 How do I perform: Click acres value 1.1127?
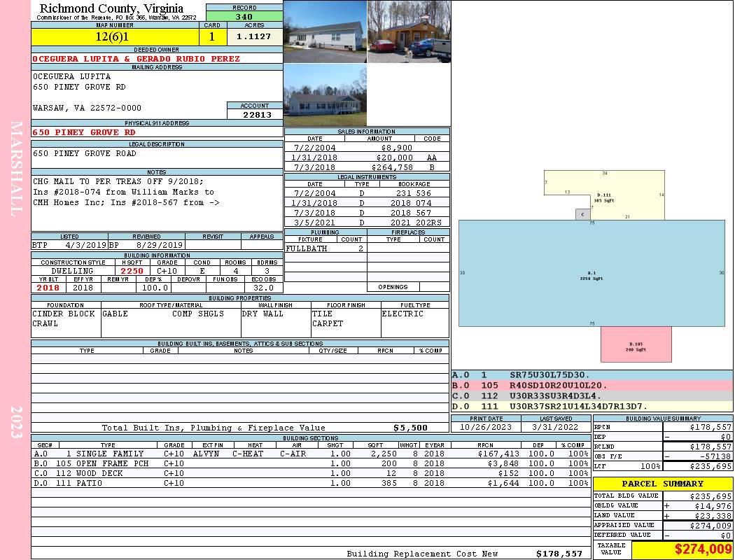coord(253,36)
